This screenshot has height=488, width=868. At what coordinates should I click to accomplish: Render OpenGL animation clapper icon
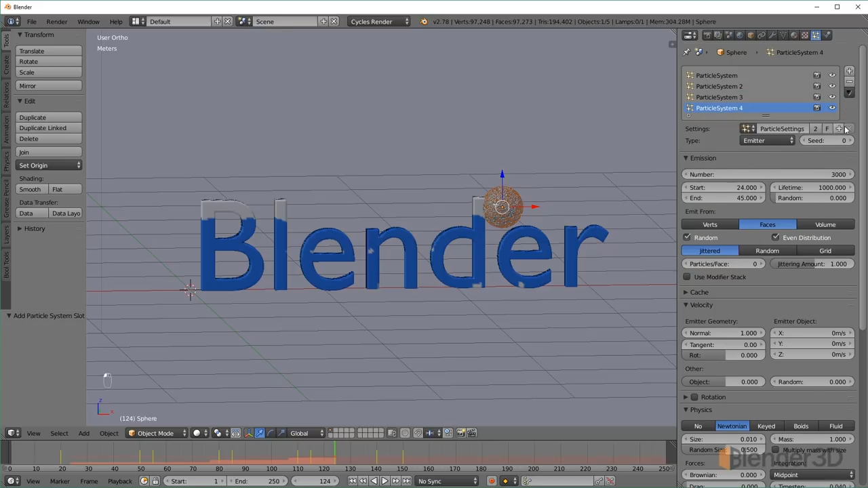coord(472,433)
